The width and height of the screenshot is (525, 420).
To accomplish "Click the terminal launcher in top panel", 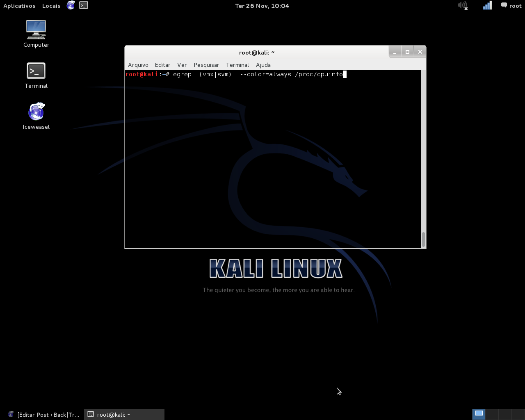I will tap(84, 5).
